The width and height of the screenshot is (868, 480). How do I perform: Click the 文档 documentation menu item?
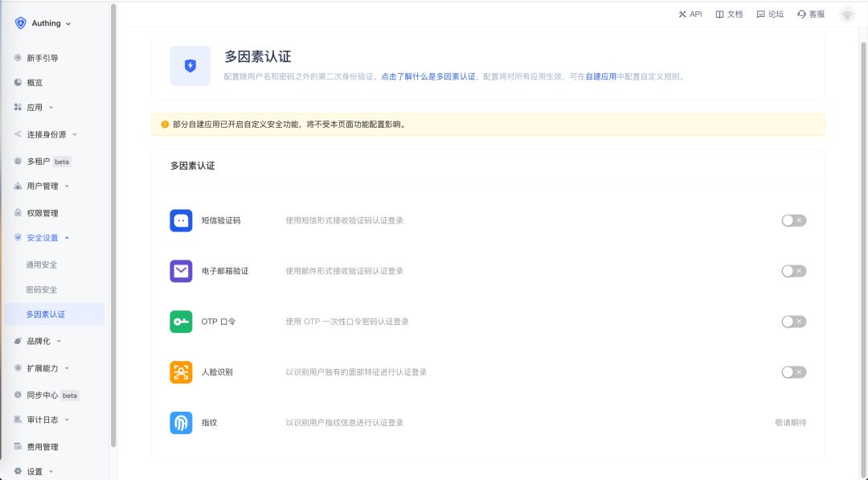click(x=729, y=14)
